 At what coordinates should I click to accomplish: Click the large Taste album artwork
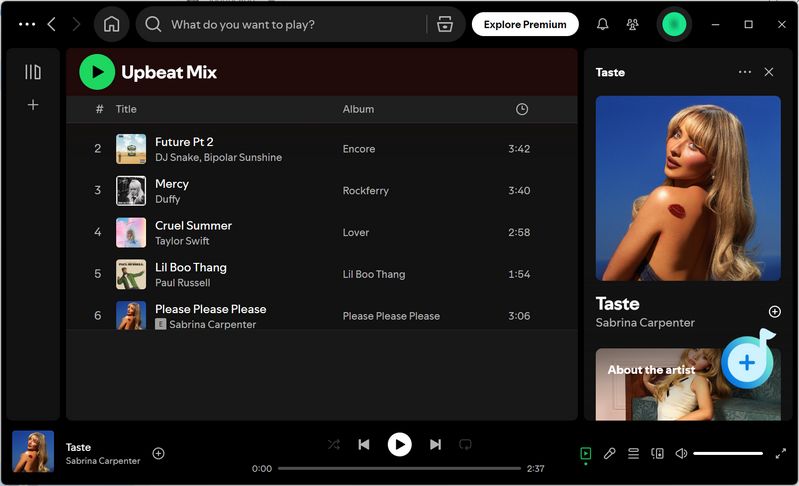688,188
